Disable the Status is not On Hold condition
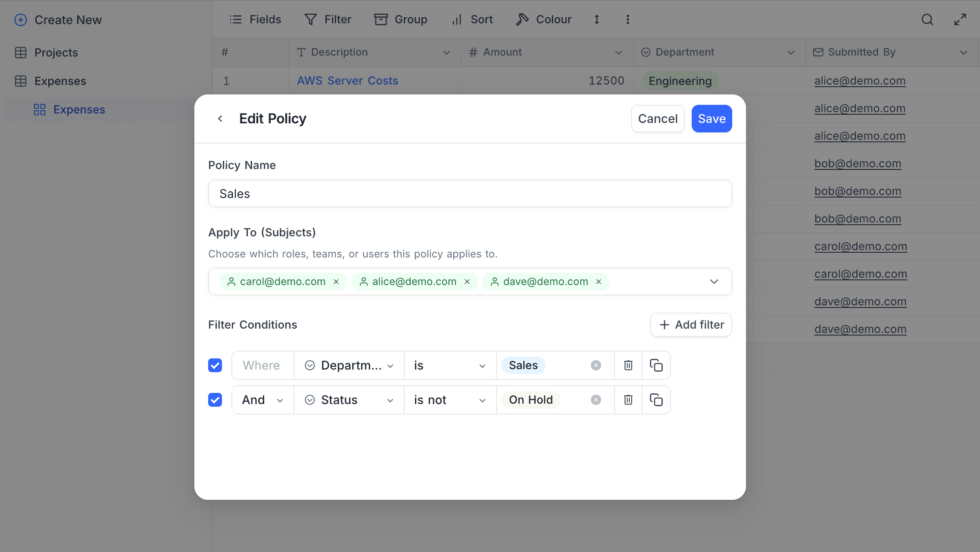Viewport: 980px width, 552px height. tap(215, 400)
